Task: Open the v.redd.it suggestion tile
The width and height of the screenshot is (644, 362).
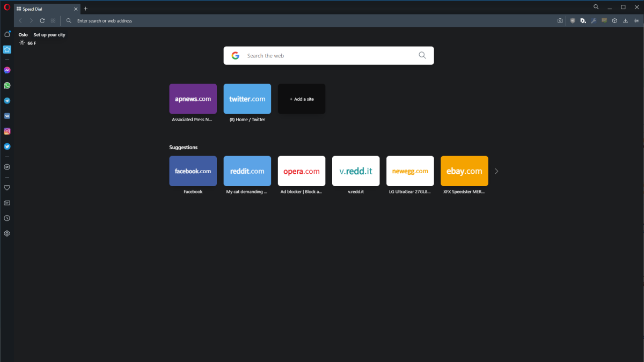Action: click(356, 171)
